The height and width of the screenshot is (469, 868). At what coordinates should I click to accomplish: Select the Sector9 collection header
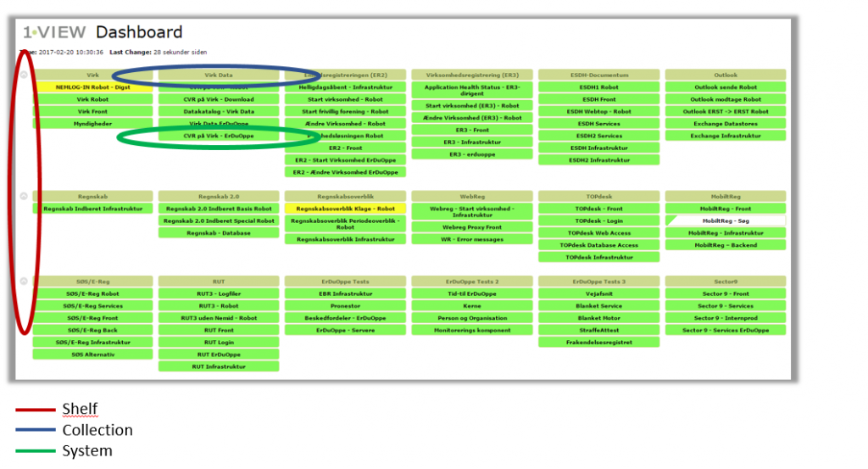pos(726,282)
